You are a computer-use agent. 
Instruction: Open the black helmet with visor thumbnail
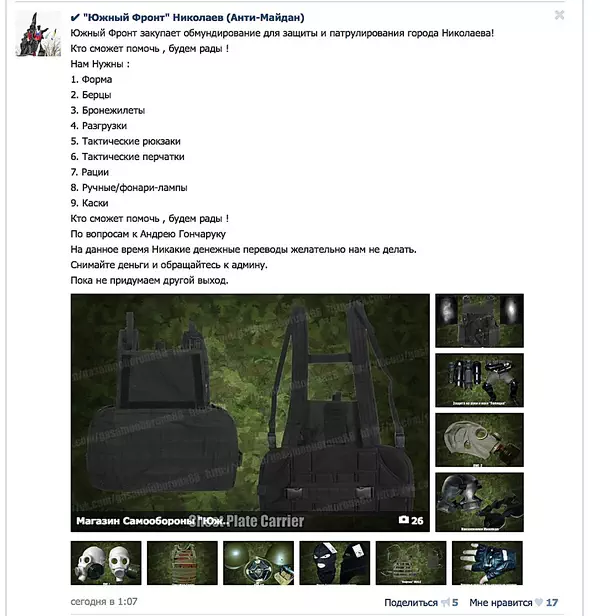[479, 502]
